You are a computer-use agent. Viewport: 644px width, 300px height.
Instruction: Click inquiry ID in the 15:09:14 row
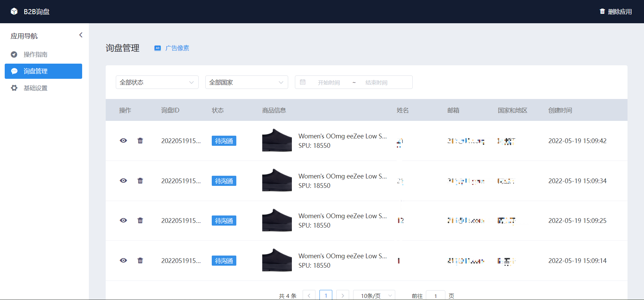click(181, 261)
